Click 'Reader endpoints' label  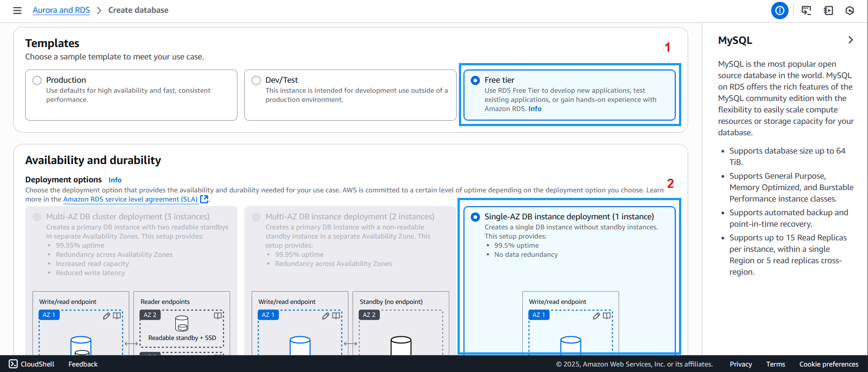tap(165, 302)
